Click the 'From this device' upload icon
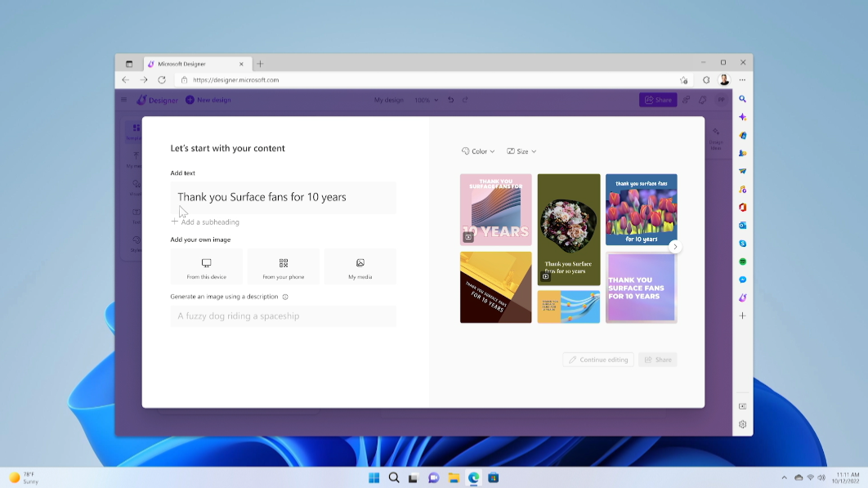The width and height of the screenshot is (868, 488). 207,264
